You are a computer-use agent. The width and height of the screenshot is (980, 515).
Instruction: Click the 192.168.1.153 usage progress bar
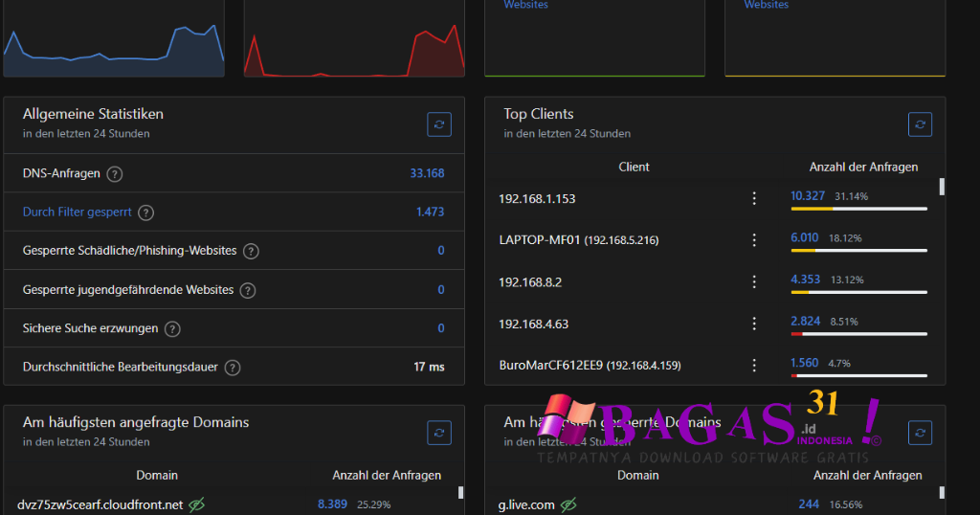858,209
